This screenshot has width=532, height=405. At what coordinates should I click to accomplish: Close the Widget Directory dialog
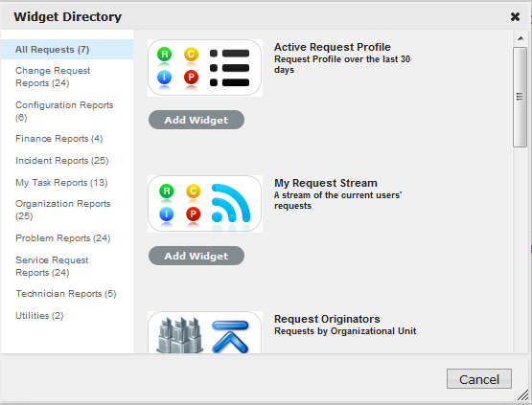[x=515, y=16]
